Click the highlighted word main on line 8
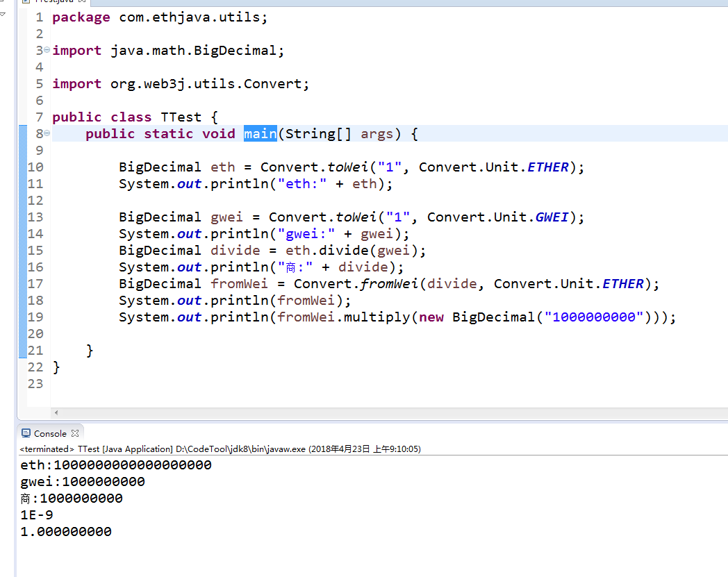This screenshot has height=577, width=728. coord(260,134)
